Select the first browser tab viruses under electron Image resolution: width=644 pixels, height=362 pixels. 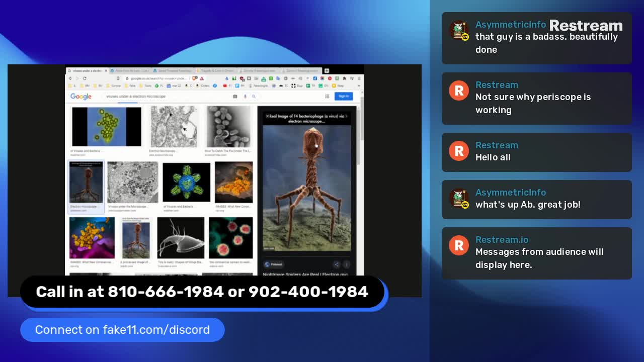pyautogui.click(x=87, y=71)
